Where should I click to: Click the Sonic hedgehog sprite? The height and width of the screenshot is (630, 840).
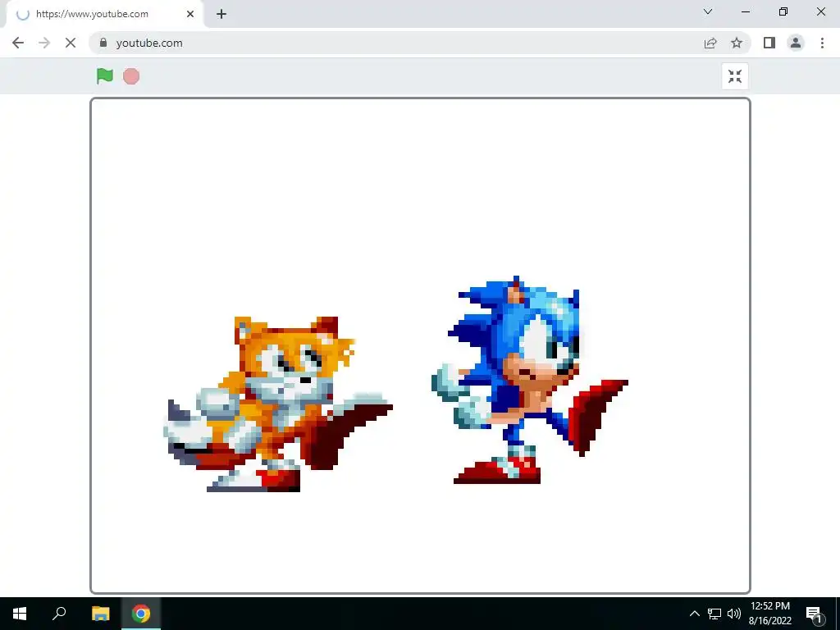tap(529, 381)
